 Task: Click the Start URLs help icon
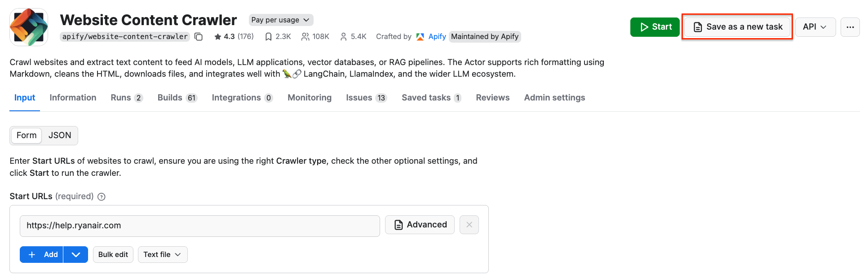click(102, 197)
